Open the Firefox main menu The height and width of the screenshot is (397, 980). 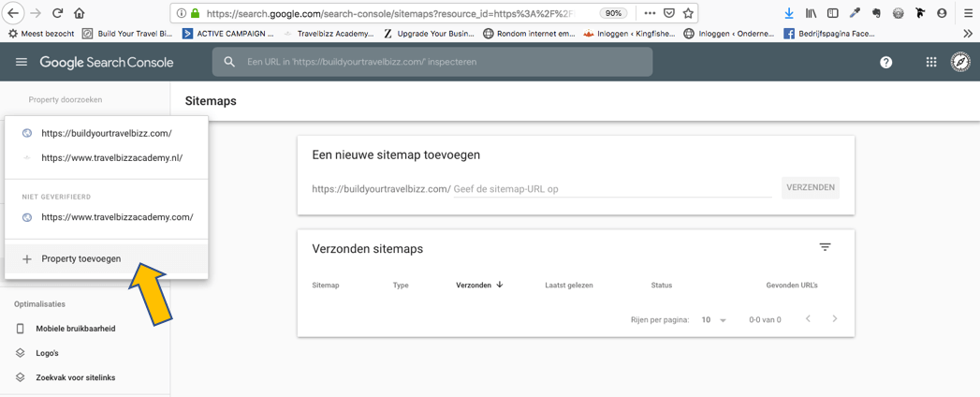pos(967,12)
